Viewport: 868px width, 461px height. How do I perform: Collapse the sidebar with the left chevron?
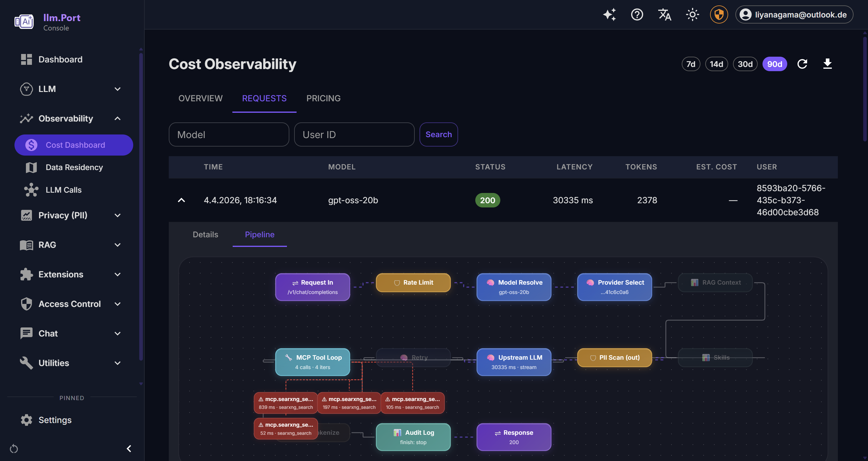(129, 449)
